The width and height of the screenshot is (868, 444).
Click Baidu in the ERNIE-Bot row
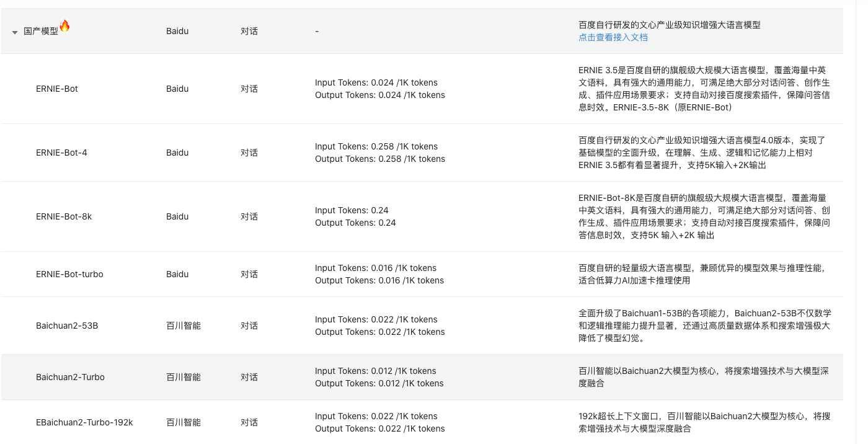[x=177, y=89]
